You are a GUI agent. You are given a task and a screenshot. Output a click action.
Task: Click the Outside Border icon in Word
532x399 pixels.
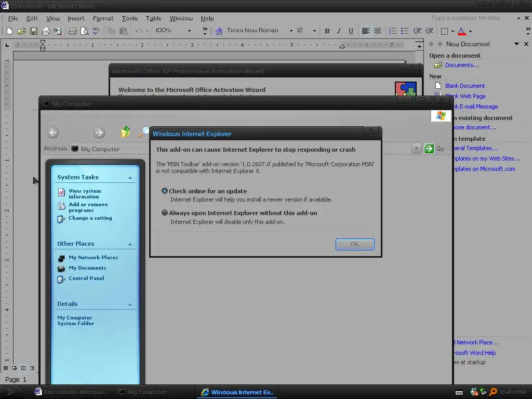[x=444, y=31]
